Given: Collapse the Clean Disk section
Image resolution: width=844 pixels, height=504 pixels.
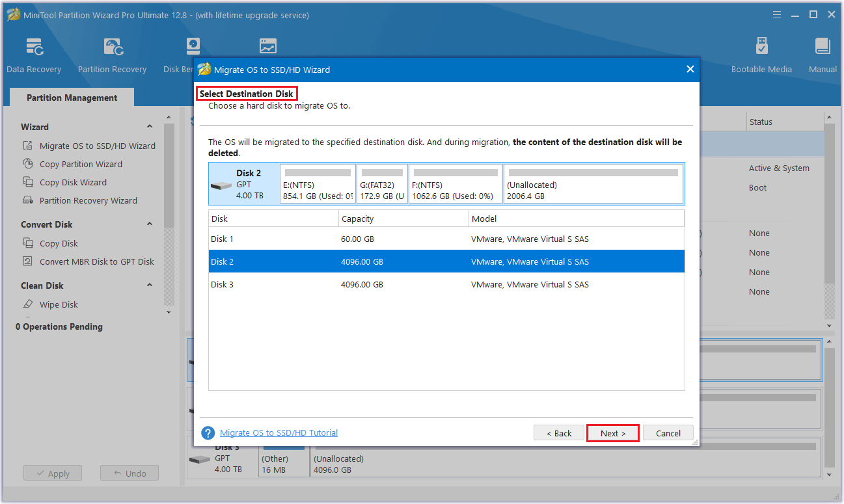Looking at the screenshot, I should [x=150, y=285].
